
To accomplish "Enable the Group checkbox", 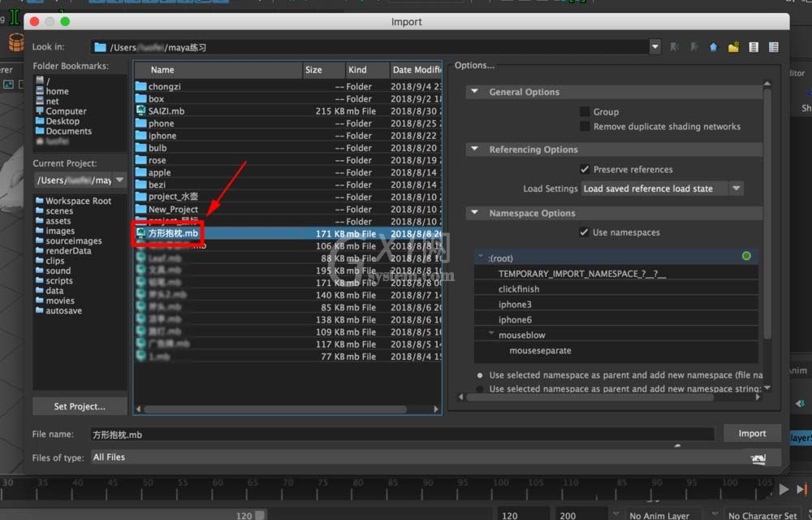I will click(x=585, y=112).
